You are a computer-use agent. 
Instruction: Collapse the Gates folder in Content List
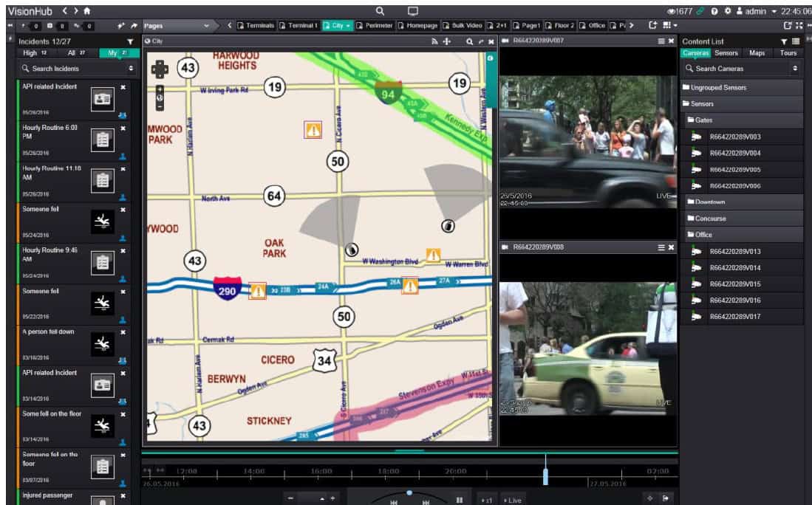pyautogui.click(x=705, y=120)
